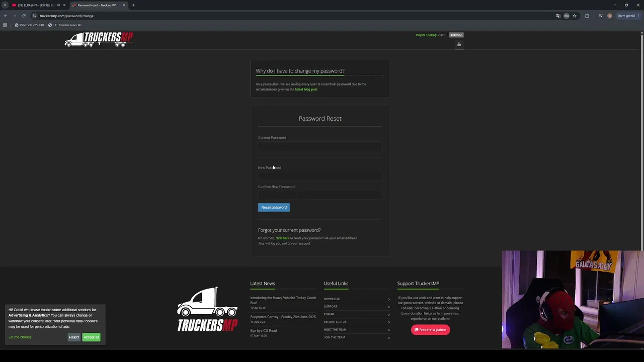
Task: Click the password manager key icon
Action: [x=566, y=16]
